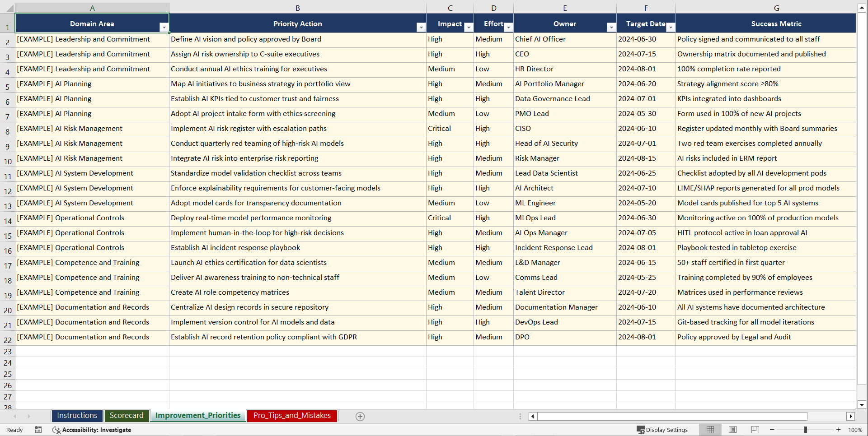Switch to Page Layout view
The width and height of the screenshot is (868, 436).
[732, 430]
